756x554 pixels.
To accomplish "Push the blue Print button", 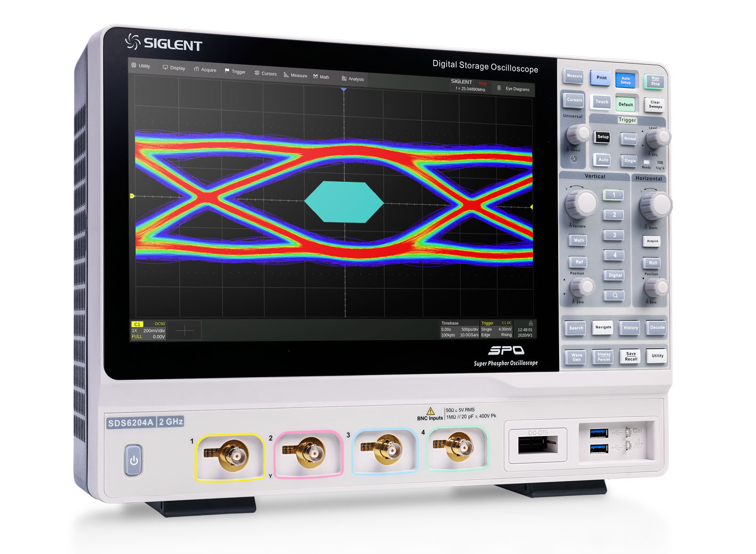I will tap(601, 78).
